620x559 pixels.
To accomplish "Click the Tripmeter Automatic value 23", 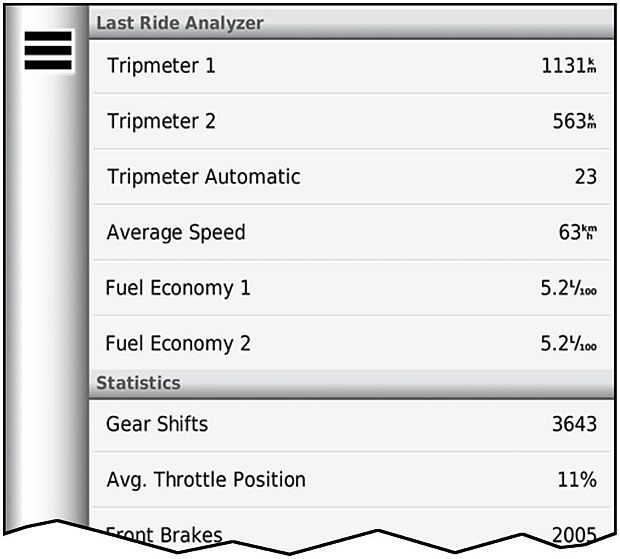I will 585,177.
